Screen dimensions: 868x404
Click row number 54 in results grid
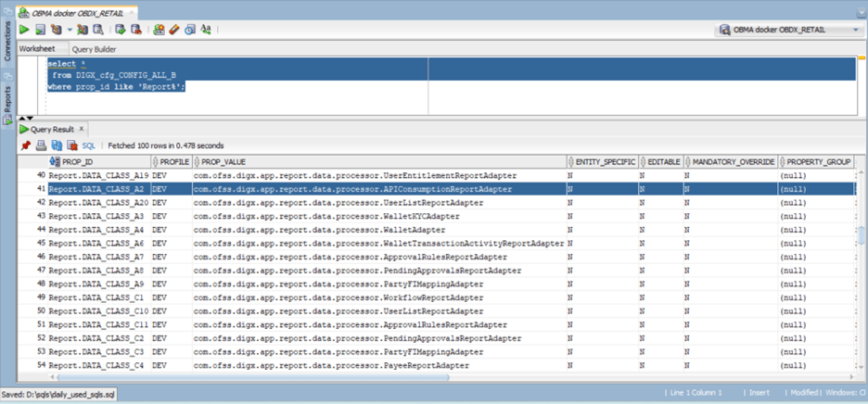[x=42, y=365]
